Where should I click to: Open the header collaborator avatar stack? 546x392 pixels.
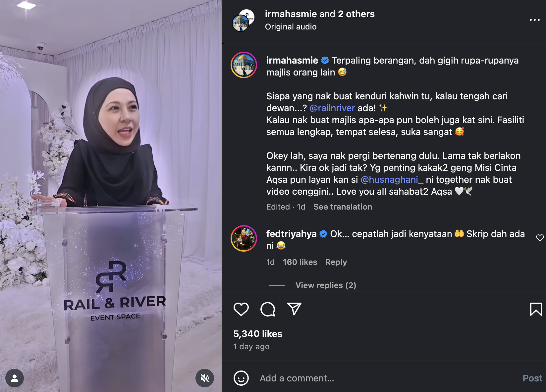(x=244, y=20)
